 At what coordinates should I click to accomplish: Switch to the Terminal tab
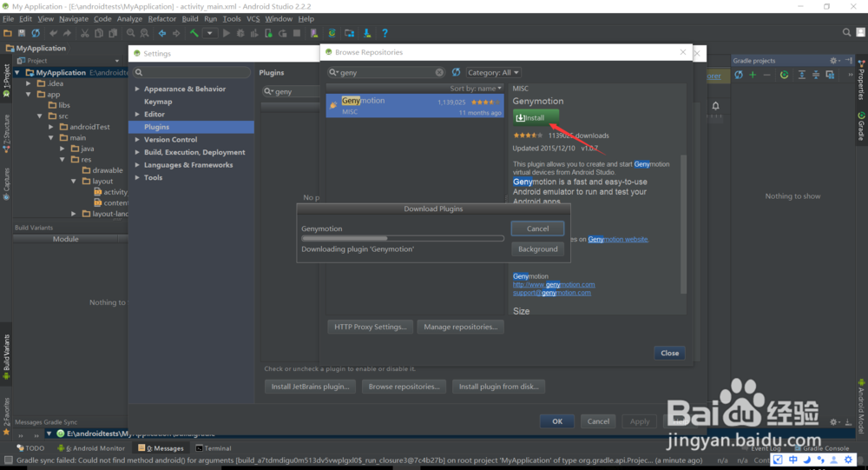[214, 447]
